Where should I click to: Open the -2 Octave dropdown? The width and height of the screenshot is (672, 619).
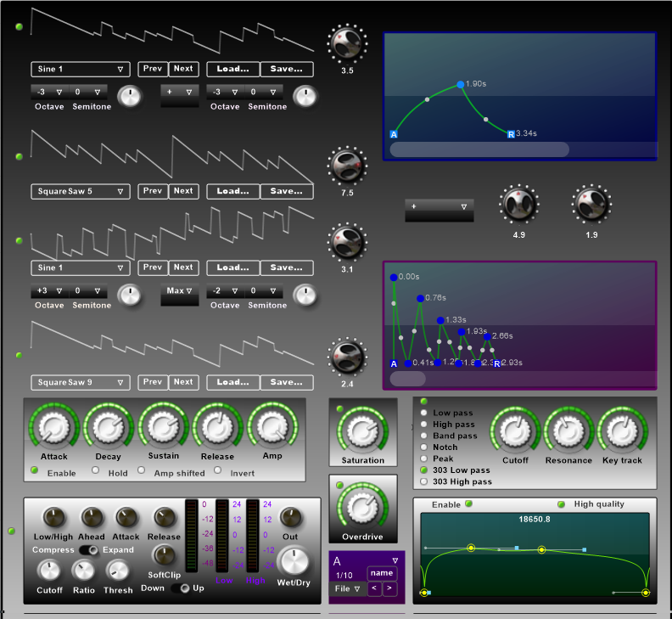coord(226,291)
